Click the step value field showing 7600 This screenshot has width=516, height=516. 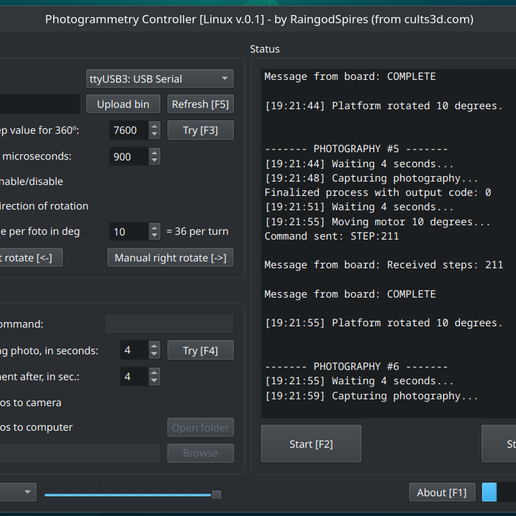click(x=129, y=130)
